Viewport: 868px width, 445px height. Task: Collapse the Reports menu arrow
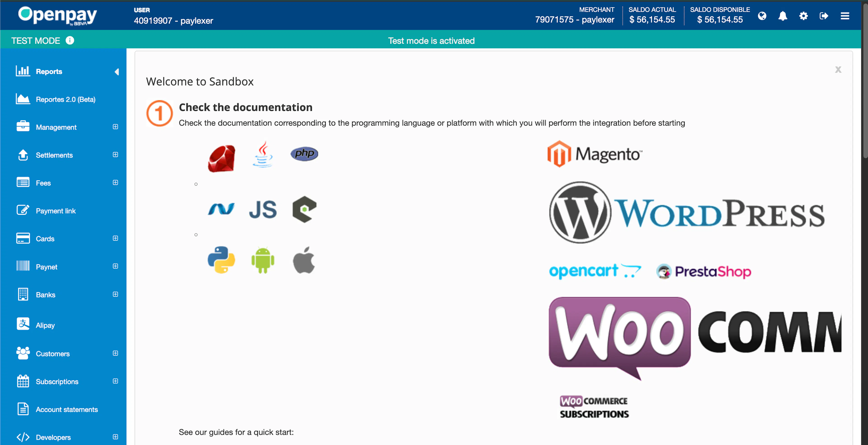117,72
